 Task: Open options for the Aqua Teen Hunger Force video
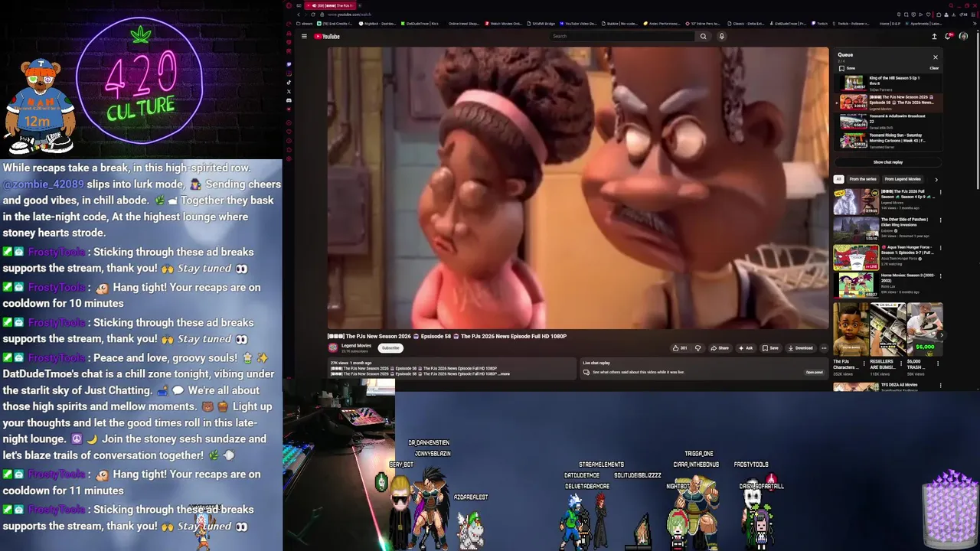tap(940, 248)
